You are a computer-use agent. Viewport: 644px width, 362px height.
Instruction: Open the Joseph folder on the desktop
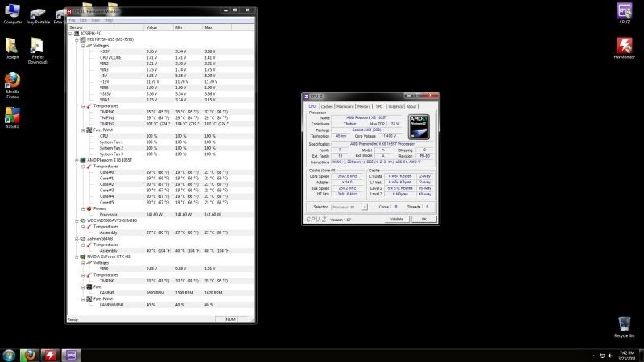click(x=12, y=48)
